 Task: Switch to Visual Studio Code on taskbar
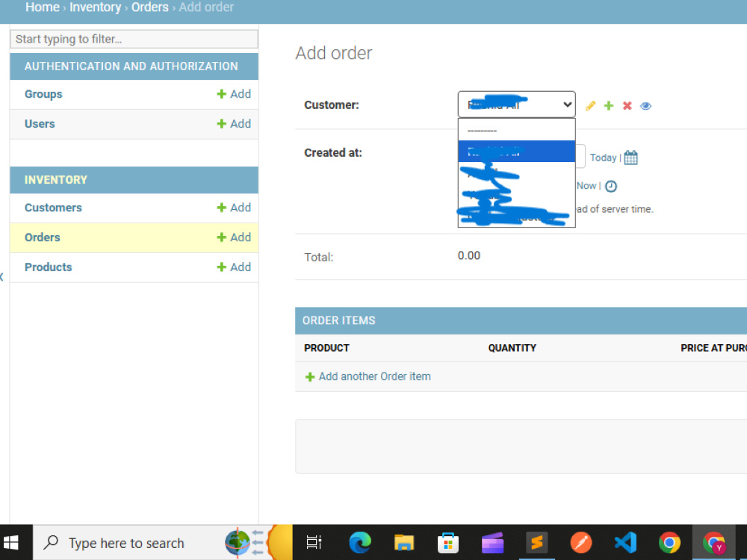[625, 543]
